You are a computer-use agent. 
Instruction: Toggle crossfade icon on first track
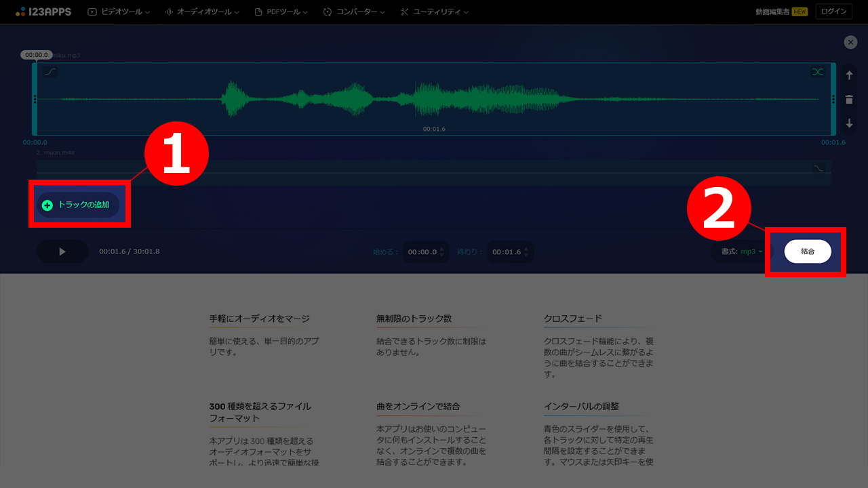click(x=817, y=72)
